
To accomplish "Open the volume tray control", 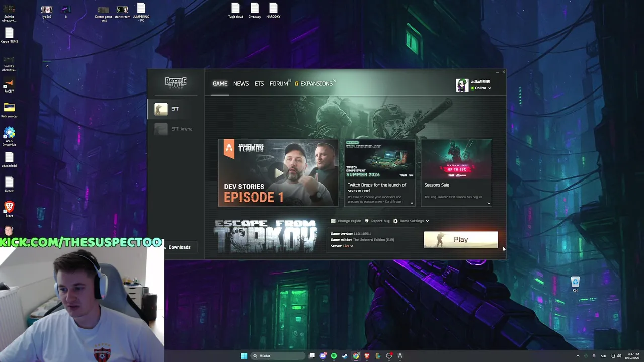I will coord(619,356).
